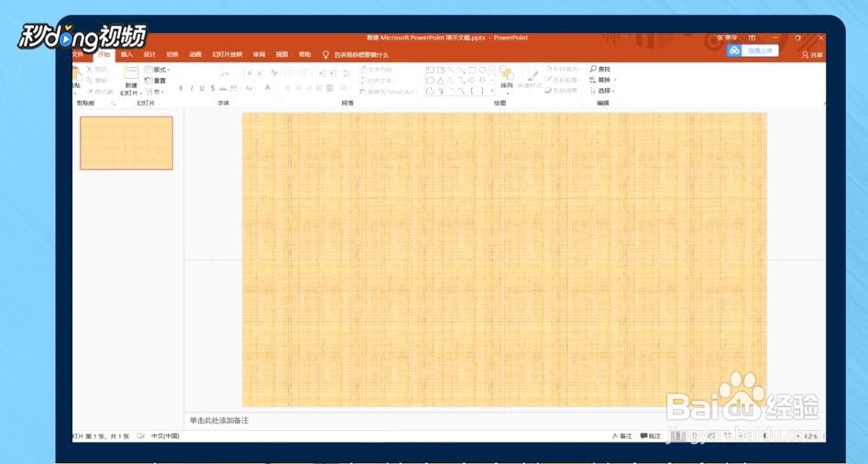Screen dimensions: 868x464
Task: Switch to the 插入 (Insert) tab
Action: [x=126, y=54]
